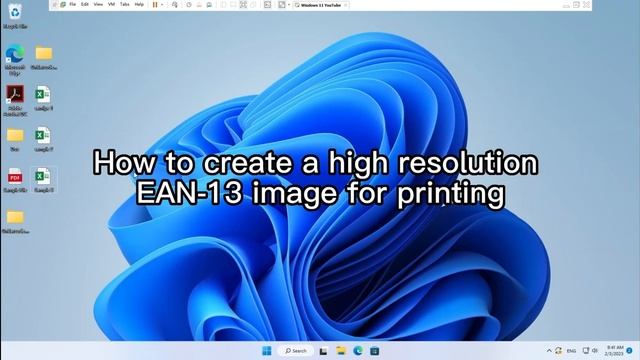Expand the power options dropdown beside pause
Screen dimensions: 640x360
tap(162, 4)
